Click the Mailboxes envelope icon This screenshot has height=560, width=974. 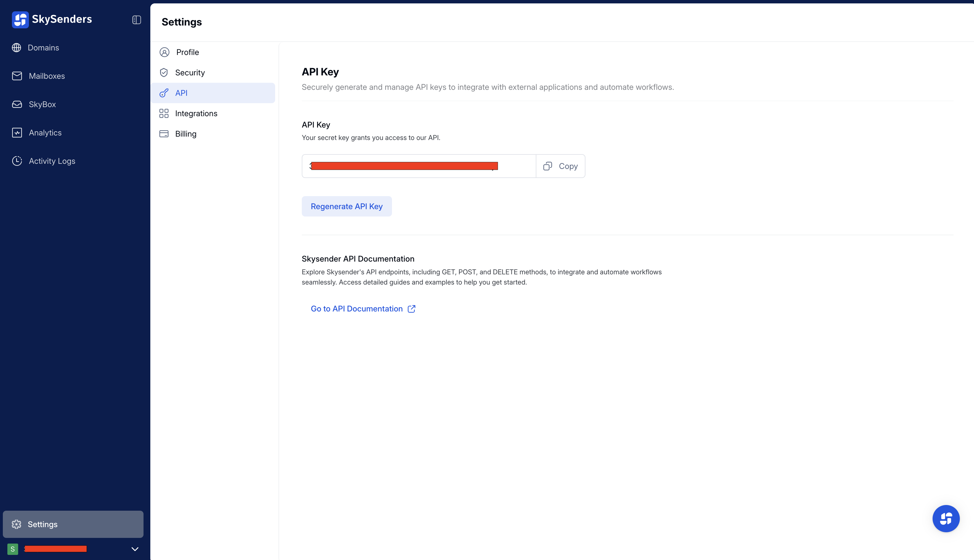tap(17, 76)
